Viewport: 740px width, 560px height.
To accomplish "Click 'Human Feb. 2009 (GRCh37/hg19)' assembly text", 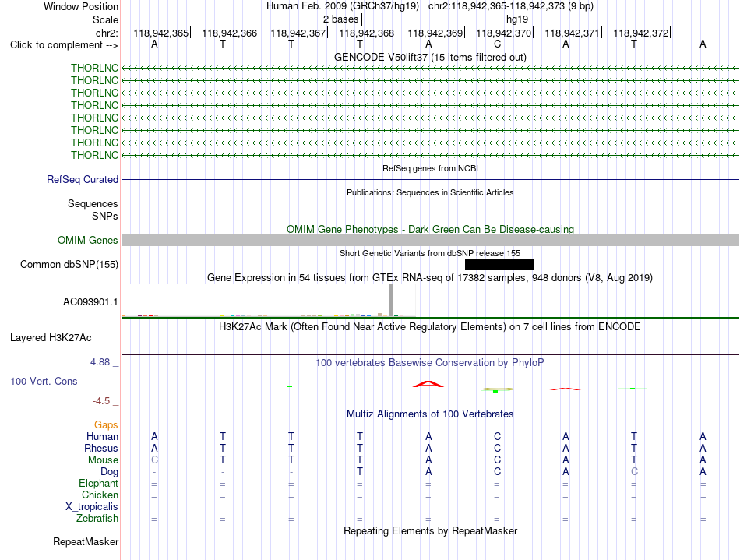I will tap(343, 6).
